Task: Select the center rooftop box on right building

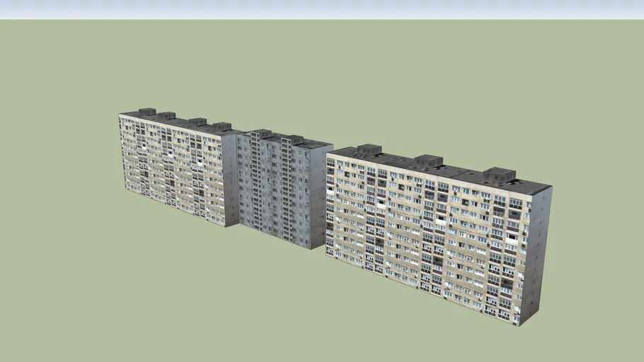Action: (428, 161)
